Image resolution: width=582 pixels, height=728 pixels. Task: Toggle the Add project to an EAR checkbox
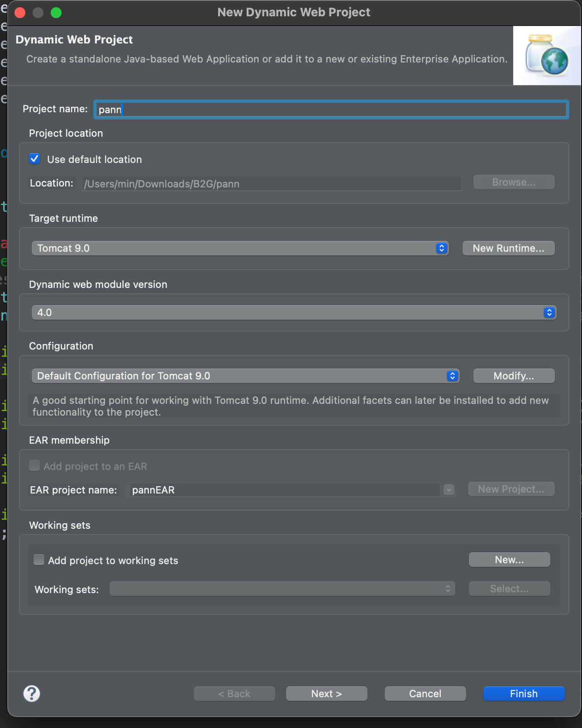pos(34,466)
